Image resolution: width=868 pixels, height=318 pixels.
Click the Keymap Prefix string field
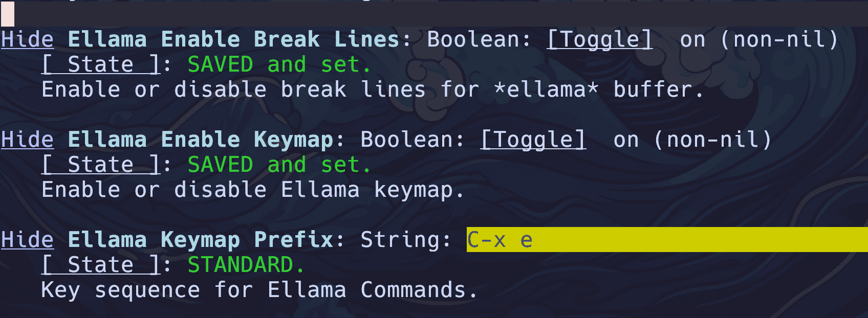[667, 240]
